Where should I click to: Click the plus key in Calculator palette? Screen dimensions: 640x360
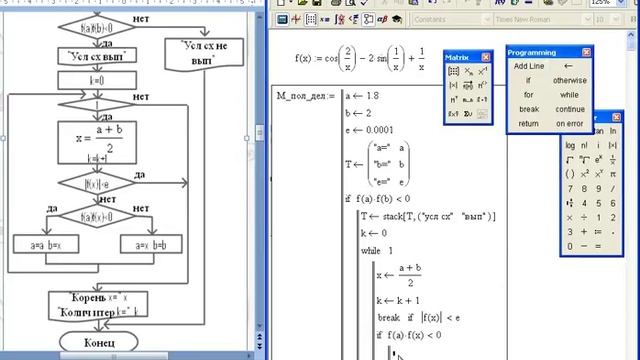(584, 232)
